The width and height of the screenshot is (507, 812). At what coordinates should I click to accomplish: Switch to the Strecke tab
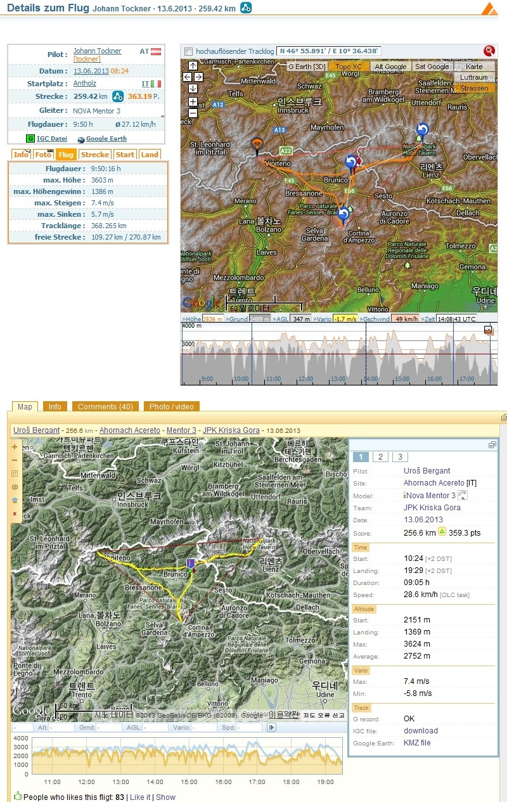click(x=95, y=154)
